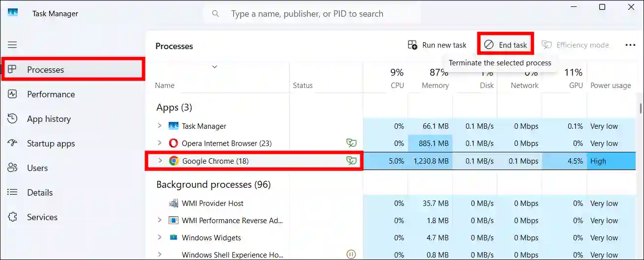Click the High power usage cell
The image size is (644, 260).
point(611,161)
